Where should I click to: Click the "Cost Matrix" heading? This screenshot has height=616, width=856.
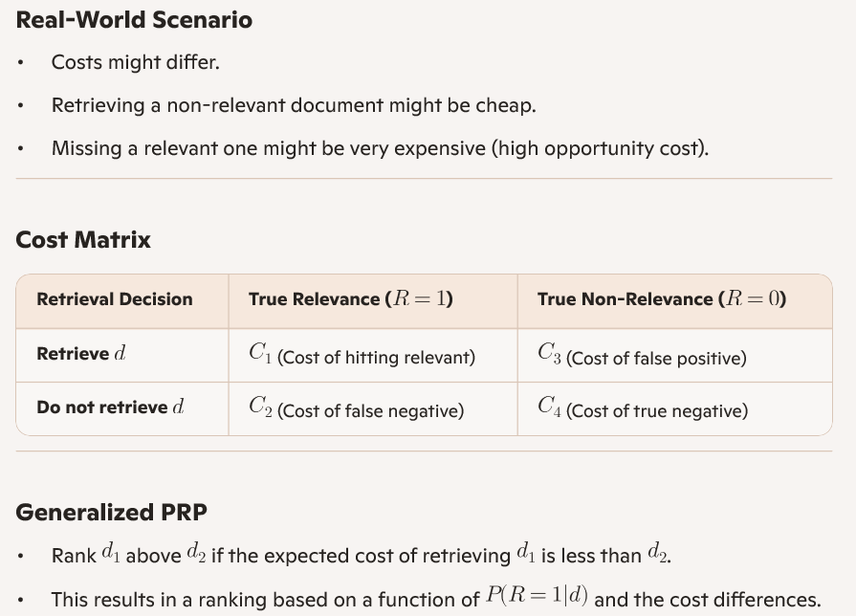click(83, 239)
